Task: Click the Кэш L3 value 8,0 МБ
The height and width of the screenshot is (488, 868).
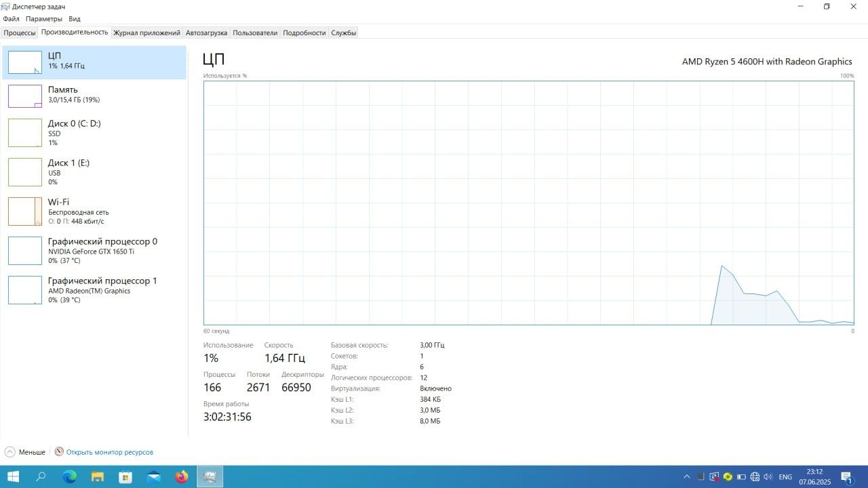Action: click(430, 421)
